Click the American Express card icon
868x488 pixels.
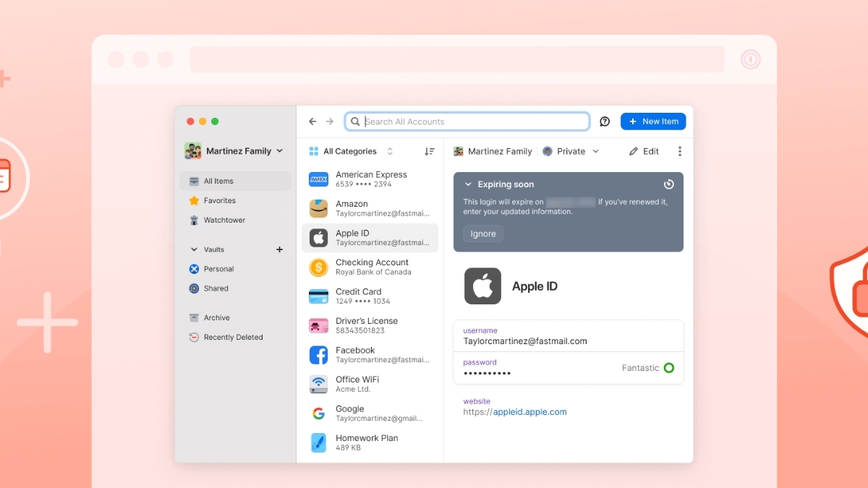(318, 179)
